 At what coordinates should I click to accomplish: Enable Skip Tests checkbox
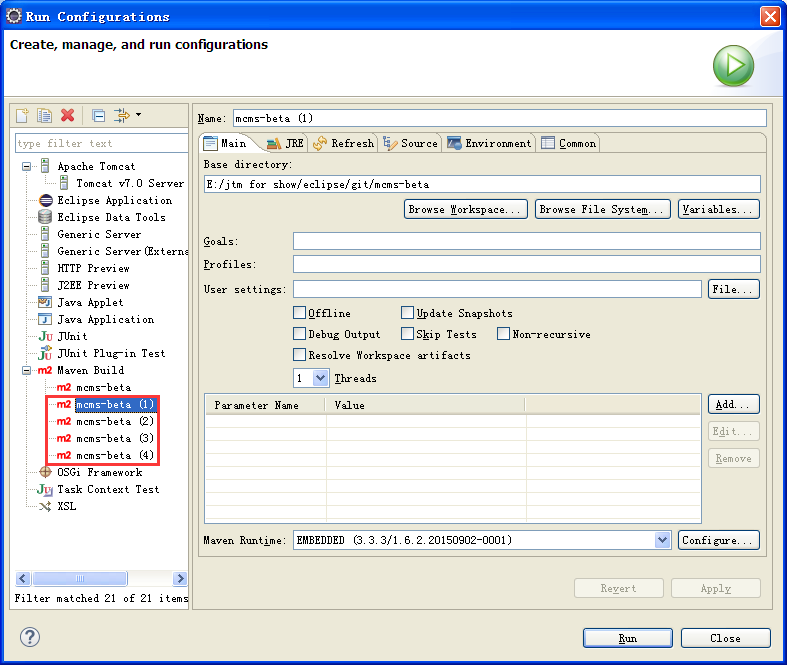click(407, 334)
